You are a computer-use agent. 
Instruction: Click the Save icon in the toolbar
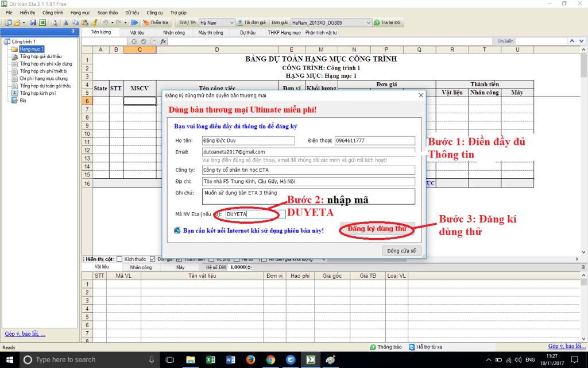point(33,22)
